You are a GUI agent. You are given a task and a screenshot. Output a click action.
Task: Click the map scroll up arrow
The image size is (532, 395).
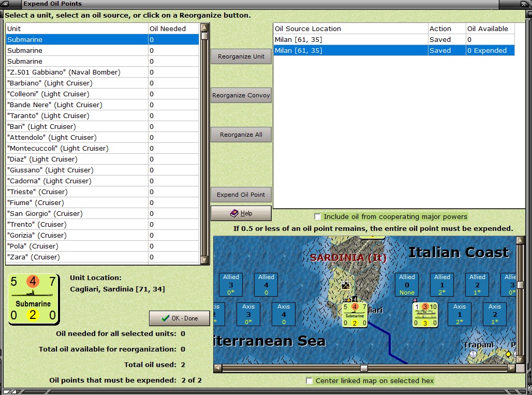coord(520,240)
